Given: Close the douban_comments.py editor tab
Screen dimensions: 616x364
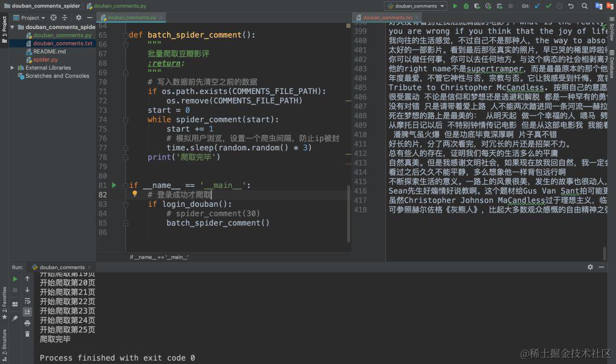Looking at the screenshot, I should point(161,18).
